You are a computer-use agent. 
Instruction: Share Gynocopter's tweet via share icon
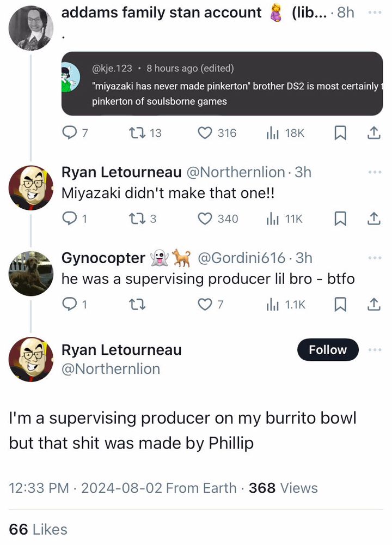click(374, 305)
